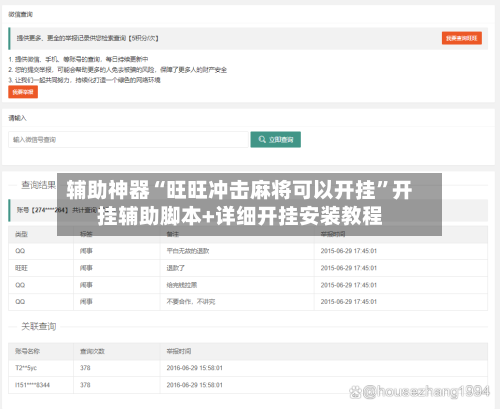
Task: Click the timestamp in the 不要合作 row
Action: pos(349,302)
